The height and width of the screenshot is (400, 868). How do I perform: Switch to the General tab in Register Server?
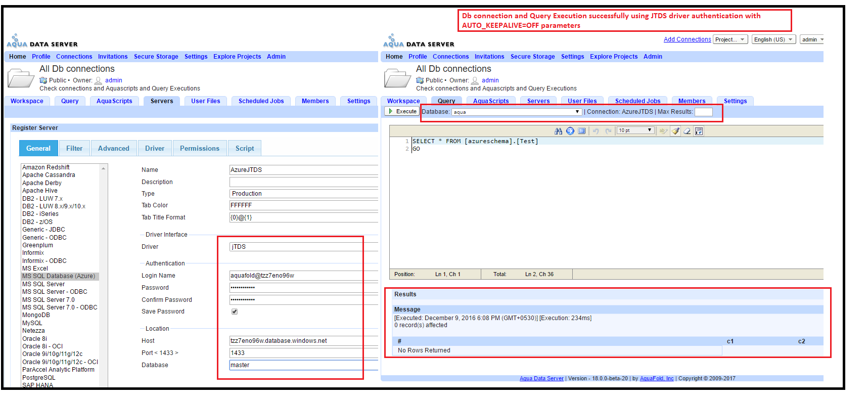pyautogui.click(x=38, y=148)
